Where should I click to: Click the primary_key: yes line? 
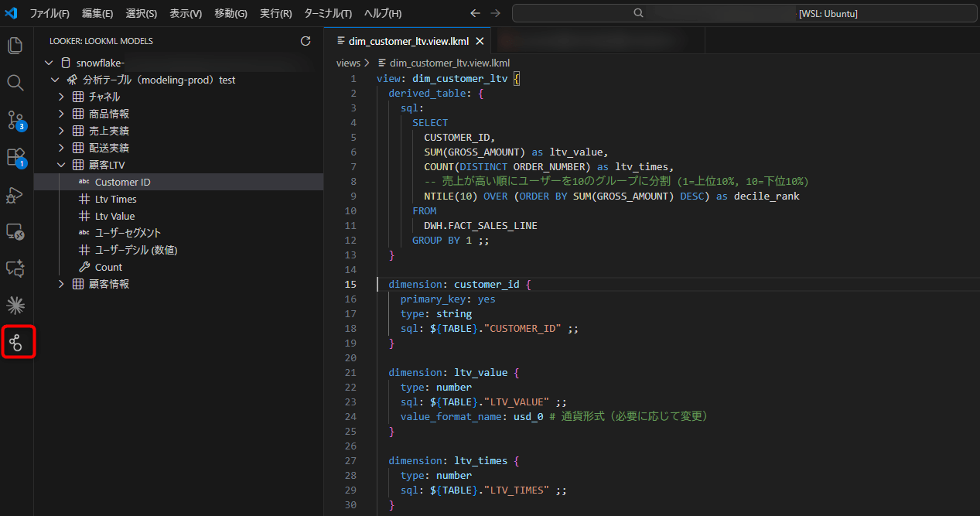coord(448,299)
